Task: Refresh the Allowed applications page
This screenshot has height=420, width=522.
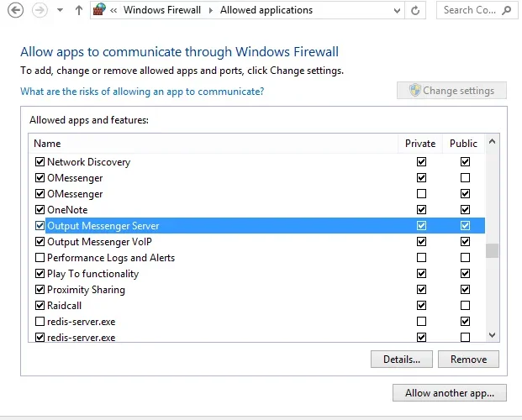Action: [x=415, y=11]
